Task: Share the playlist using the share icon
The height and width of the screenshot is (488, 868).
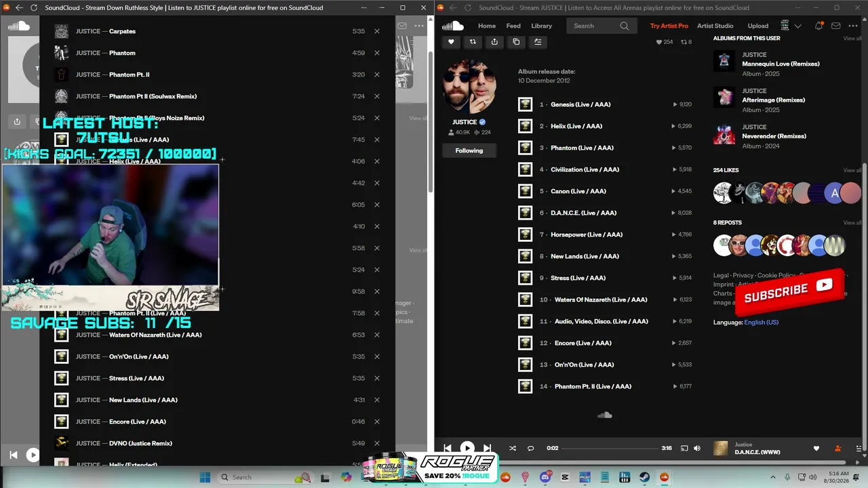Action: (x=494, y=42)
